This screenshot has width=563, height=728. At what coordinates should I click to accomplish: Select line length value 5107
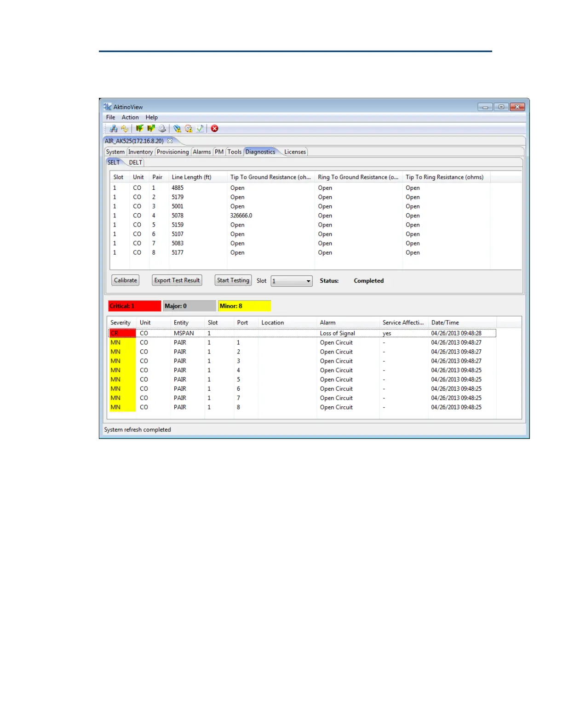tap(178, 234)
